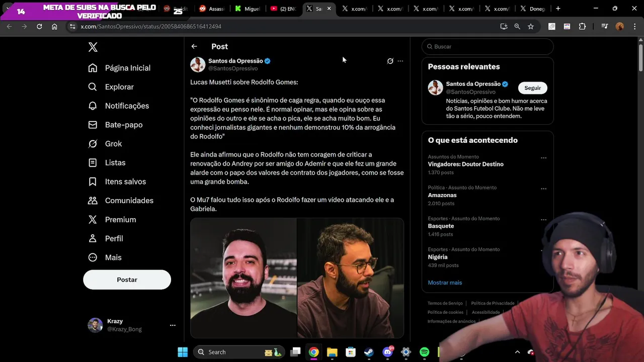Open Comunidades in the sidebar

121,201
